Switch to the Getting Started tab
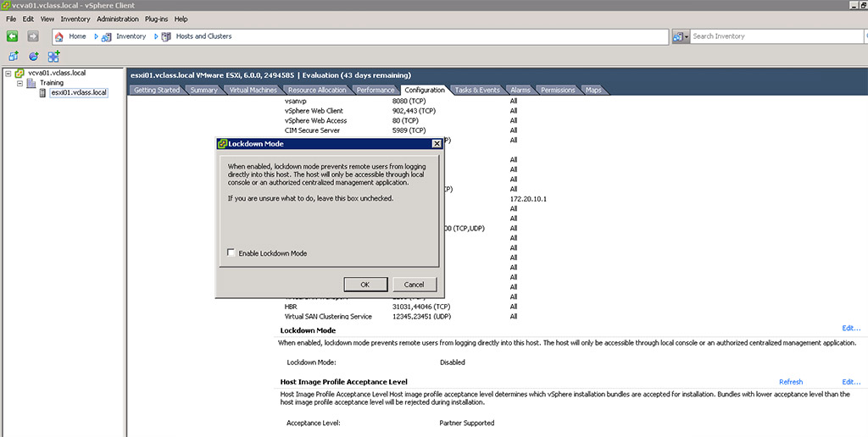The image size is (868, 437). [x=157, y=90]
